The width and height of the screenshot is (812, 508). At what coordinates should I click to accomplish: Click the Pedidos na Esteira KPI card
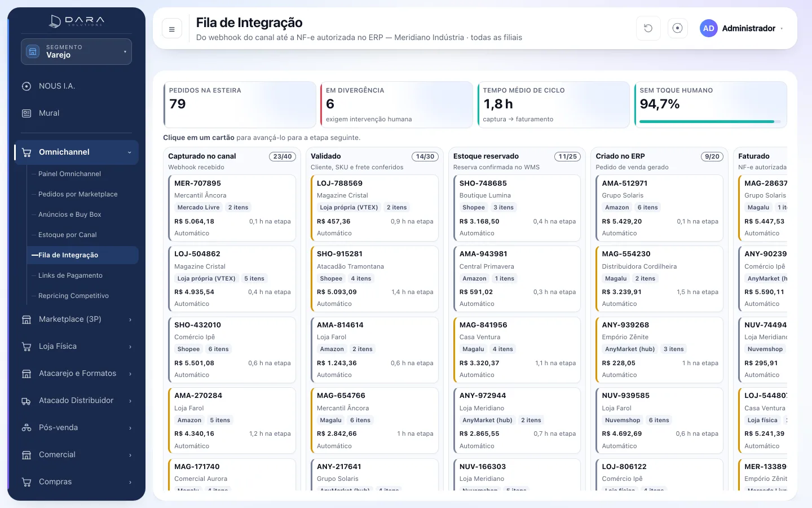(x=240, y=104)
